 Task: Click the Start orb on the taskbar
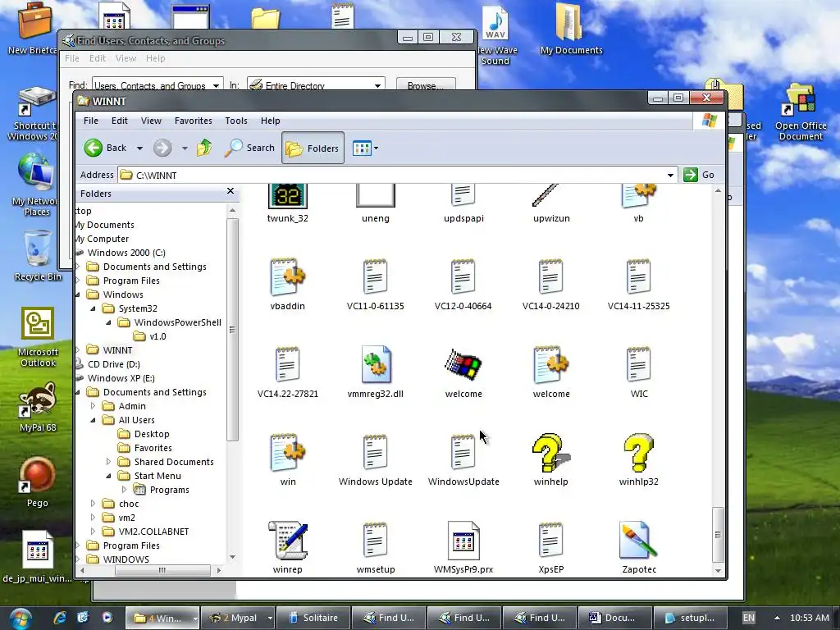pyautogui.click(x=21, y=619)
